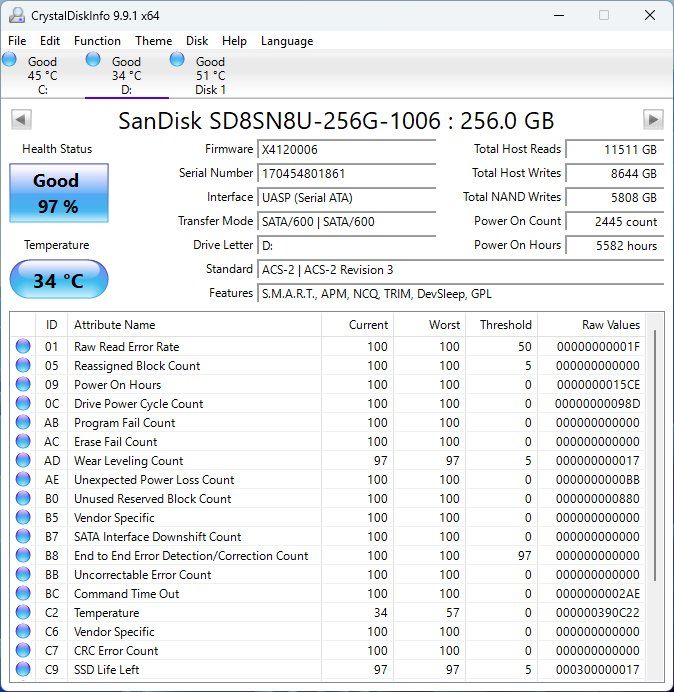
Task: Click status icon of Drive Power Cycle Count
Action: (23, 403)
